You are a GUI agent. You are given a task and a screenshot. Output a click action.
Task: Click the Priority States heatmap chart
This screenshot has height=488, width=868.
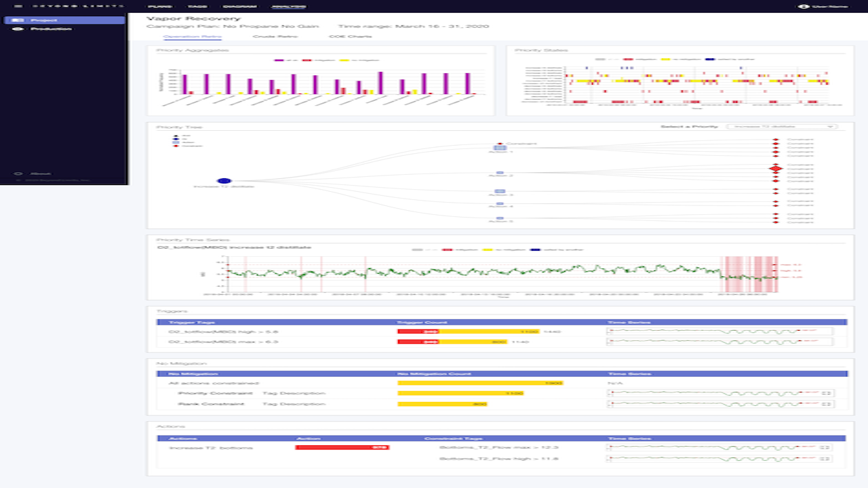pos(682,85)
